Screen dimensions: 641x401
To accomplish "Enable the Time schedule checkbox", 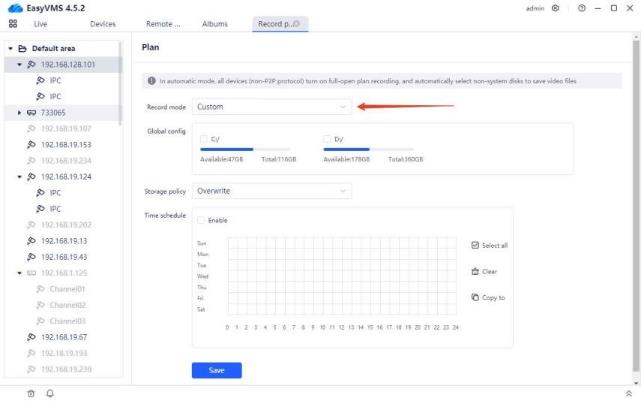I will point(202,220).
